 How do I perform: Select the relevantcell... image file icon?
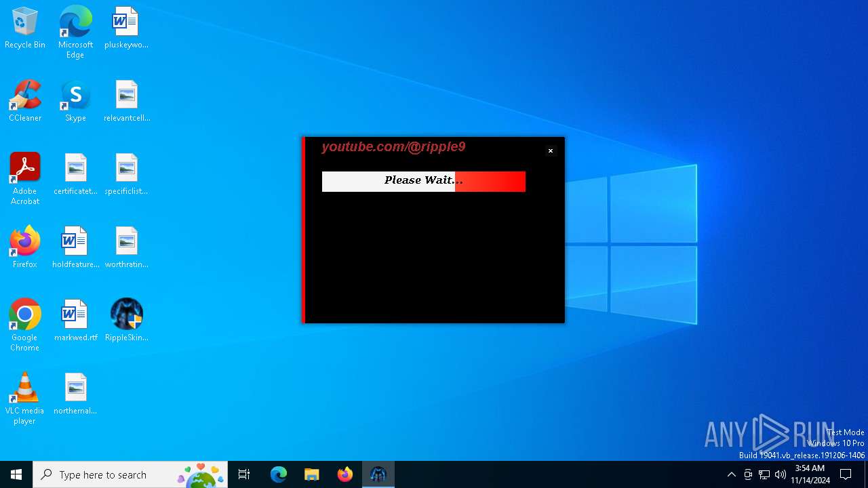point(126,101)
